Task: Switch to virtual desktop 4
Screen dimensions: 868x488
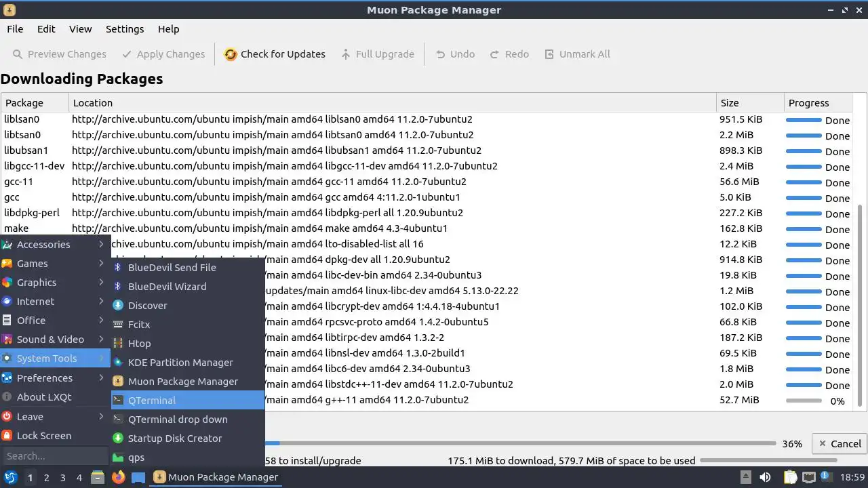Action: pos(79,477)
